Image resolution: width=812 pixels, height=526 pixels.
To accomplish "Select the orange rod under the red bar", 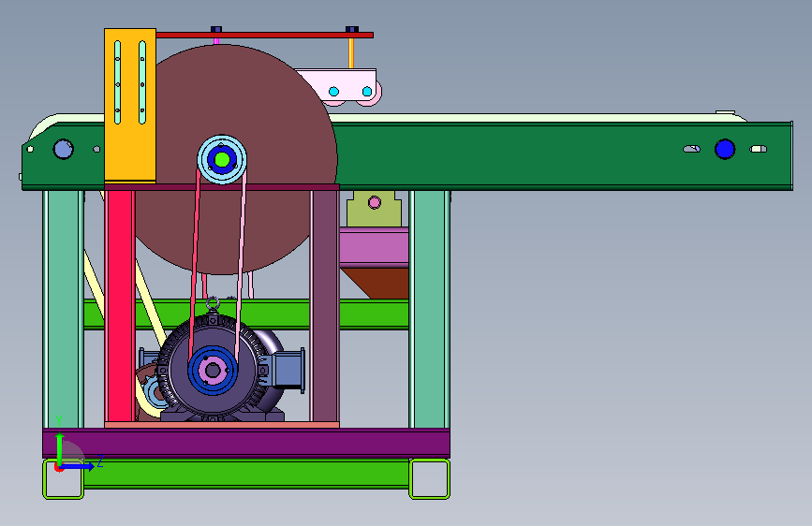I will (351, 53).
